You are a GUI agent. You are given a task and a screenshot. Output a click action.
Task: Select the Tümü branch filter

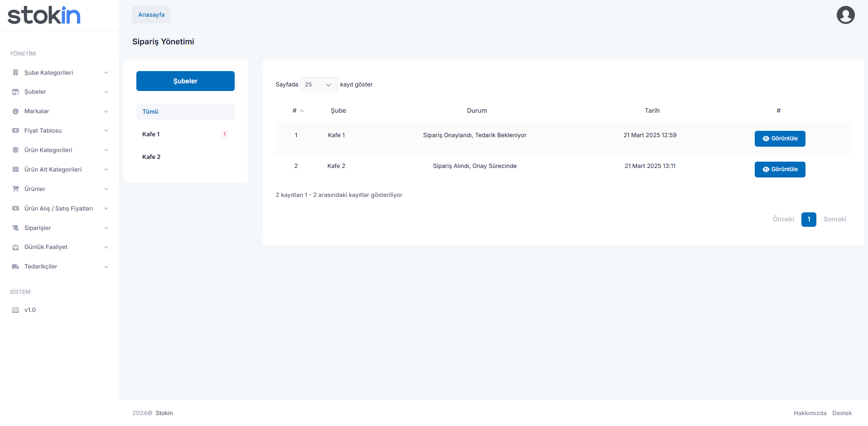[185, 112]
